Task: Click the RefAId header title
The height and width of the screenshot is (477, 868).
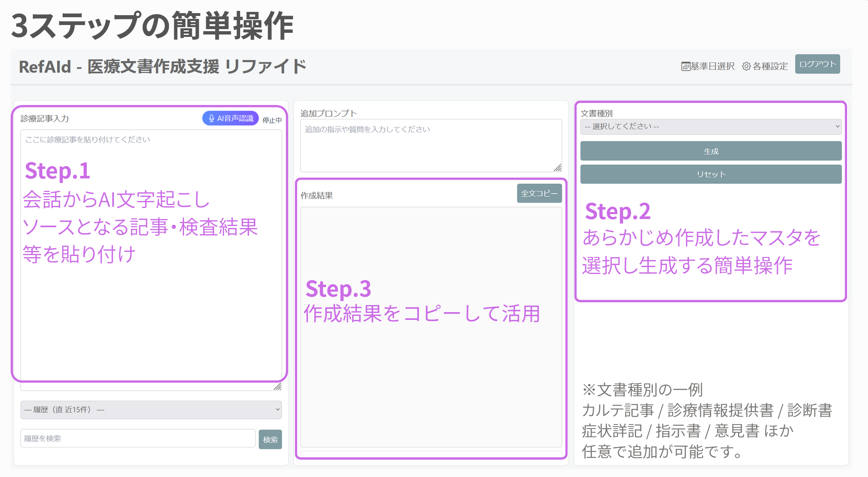Action: coord(163,65)
